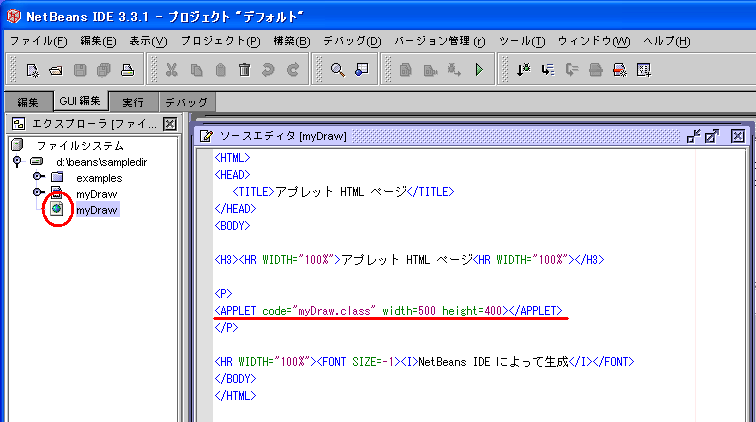
Task: Close the エクスプローラ panel
Action: coord(170,124)
